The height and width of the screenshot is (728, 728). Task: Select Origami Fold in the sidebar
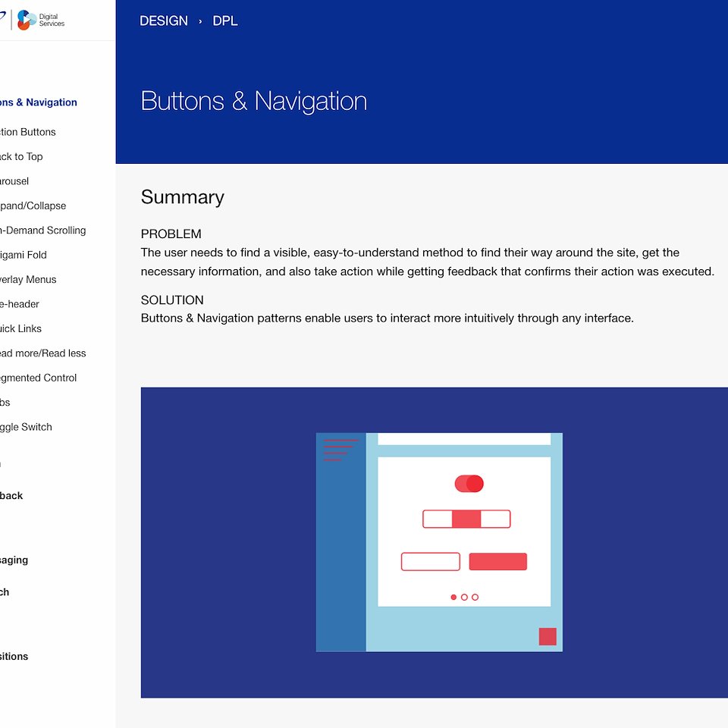(x=24, y=255)
